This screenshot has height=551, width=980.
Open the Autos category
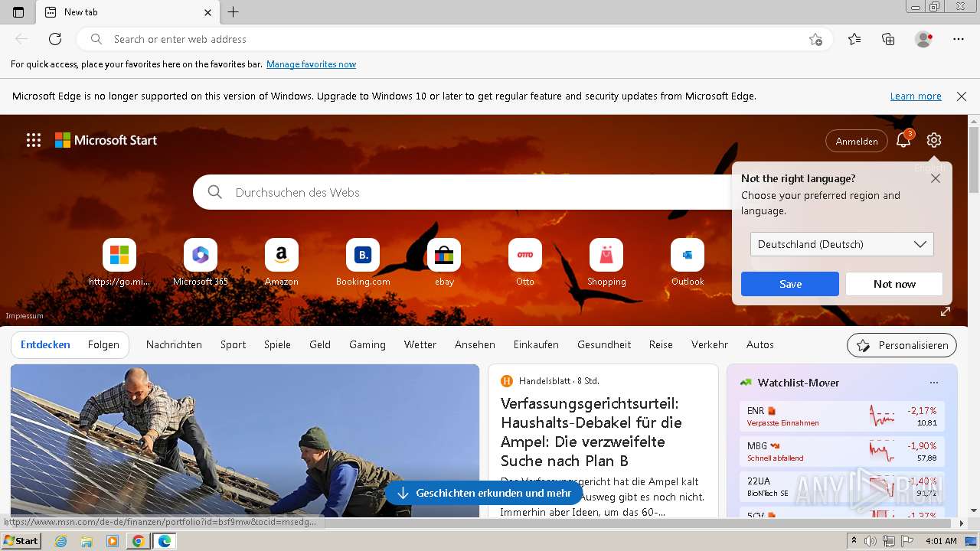(x=760, y=344)
